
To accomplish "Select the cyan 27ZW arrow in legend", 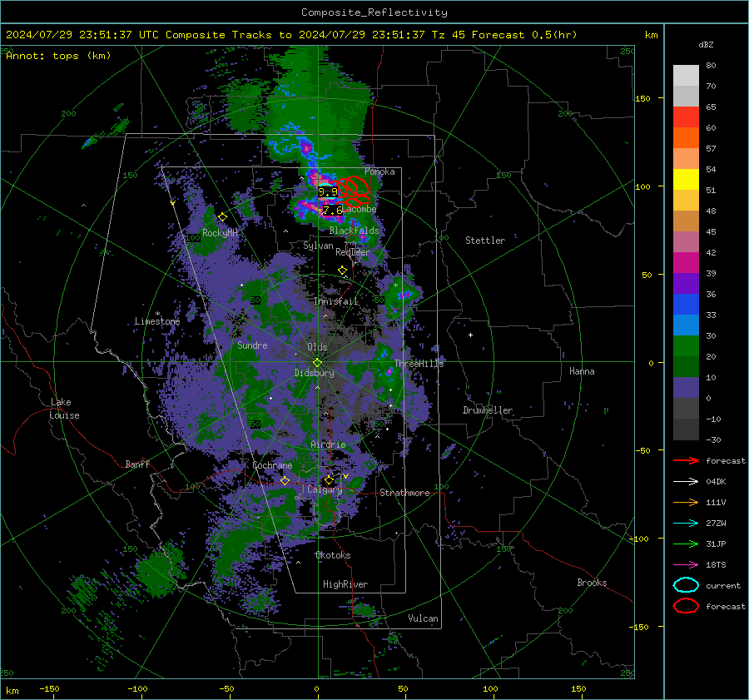I will point(686,524).
